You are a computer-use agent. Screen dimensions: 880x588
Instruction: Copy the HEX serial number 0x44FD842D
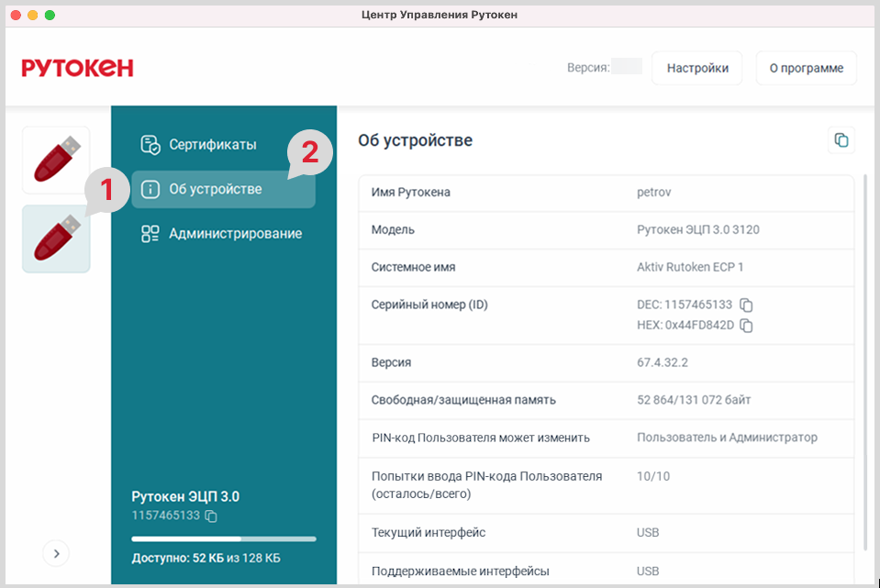[746, 326]
